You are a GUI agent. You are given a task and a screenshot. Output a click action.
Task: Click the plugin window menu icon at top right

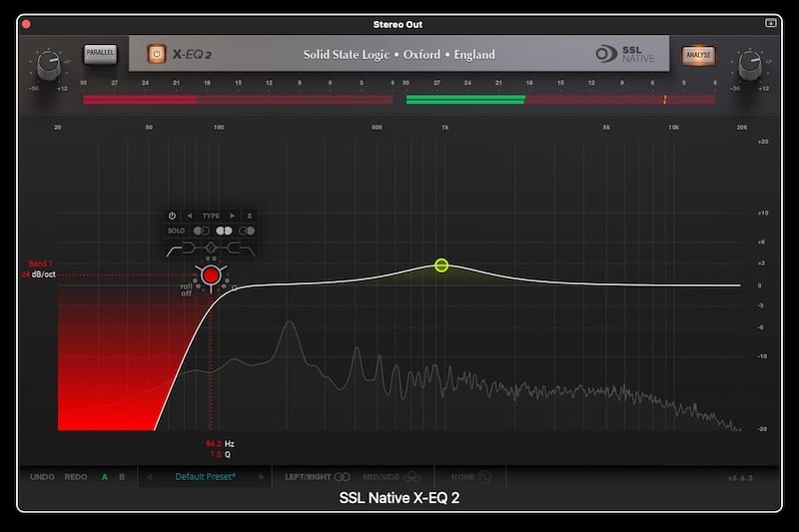[770, 23]
